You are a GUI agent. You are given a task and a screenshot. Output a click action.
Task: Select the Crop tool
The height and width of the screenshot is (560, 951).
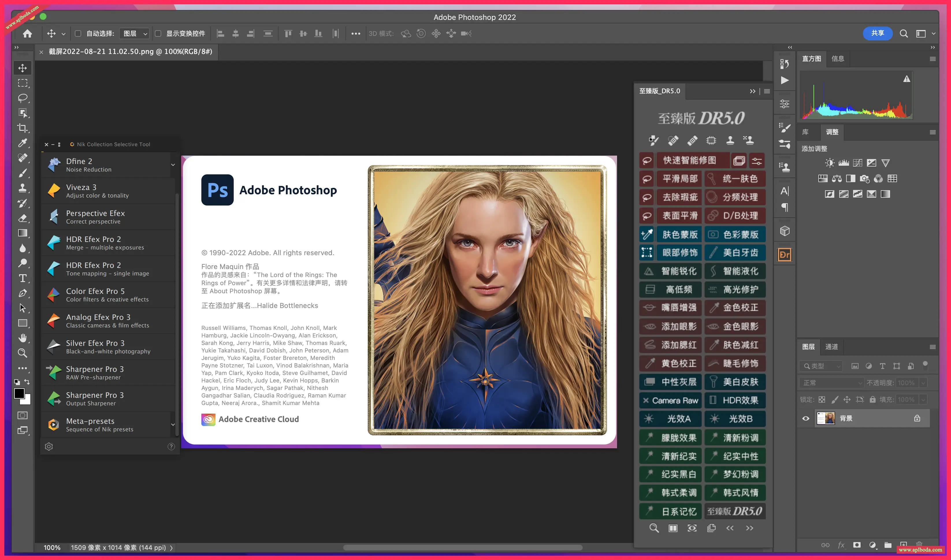[23, 128]
